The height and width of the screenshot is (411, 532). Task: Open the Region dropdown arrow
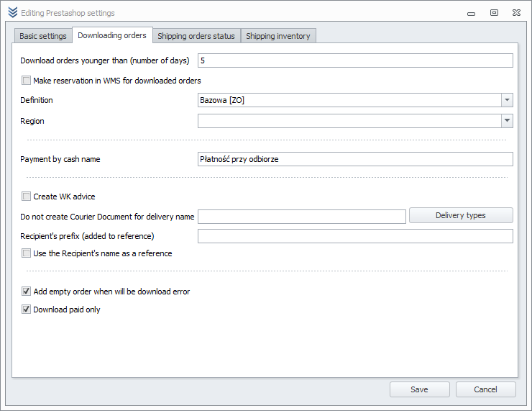pos(507,121)
